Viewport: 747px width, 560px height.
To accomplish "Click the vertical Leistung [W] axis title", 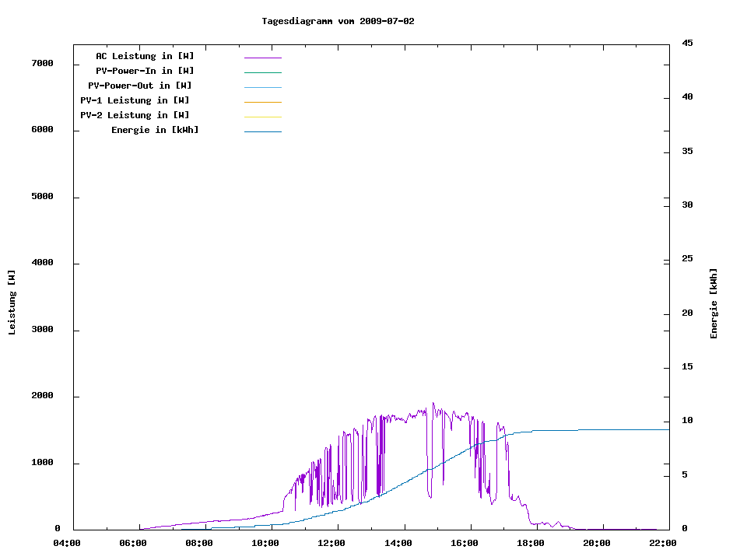I will pyautogui.click(x=12, y=303).
